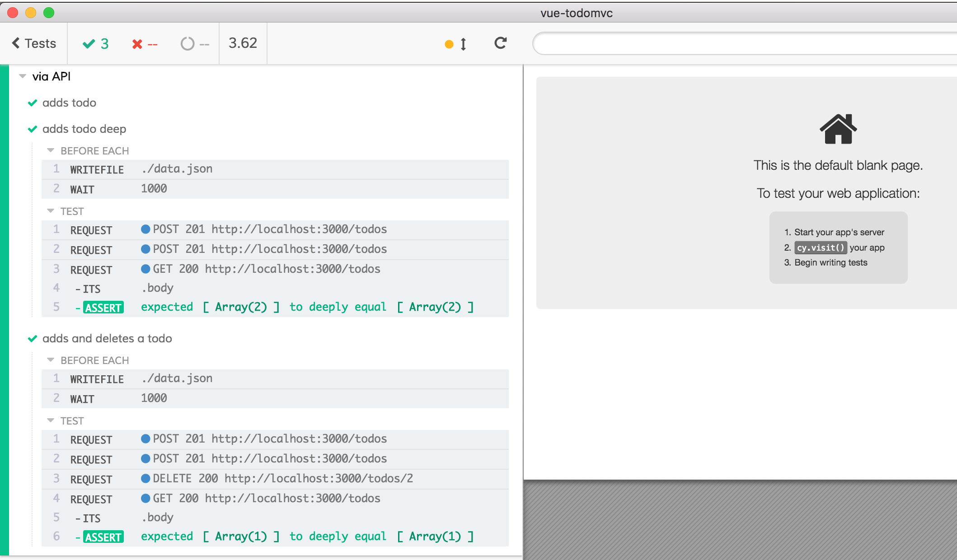Toggle the auto-scrolling orange dot icon

coord(449,44)
